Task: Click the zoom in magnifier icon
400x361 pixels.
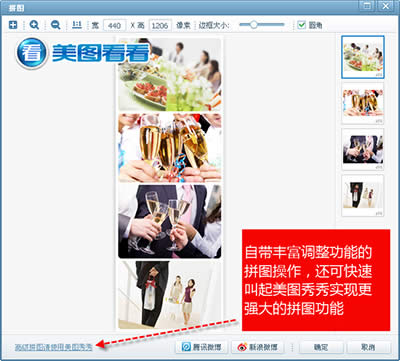Action: pyautogui.click(x=34, y=25)
